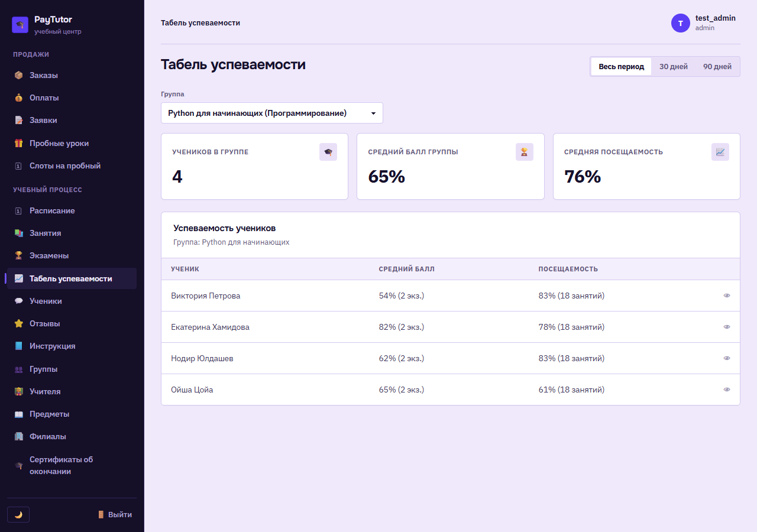Select the Весь период tab

coord(621,66)
